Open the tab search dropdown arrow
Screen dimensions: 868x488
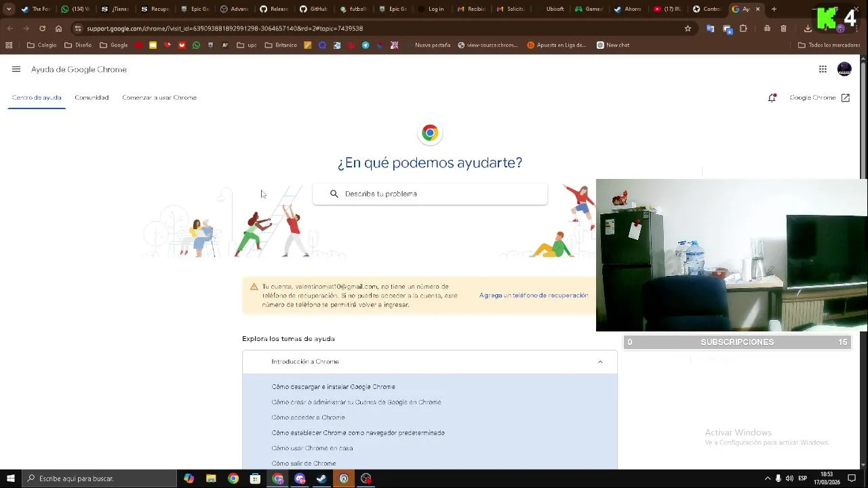coord(9,9)
